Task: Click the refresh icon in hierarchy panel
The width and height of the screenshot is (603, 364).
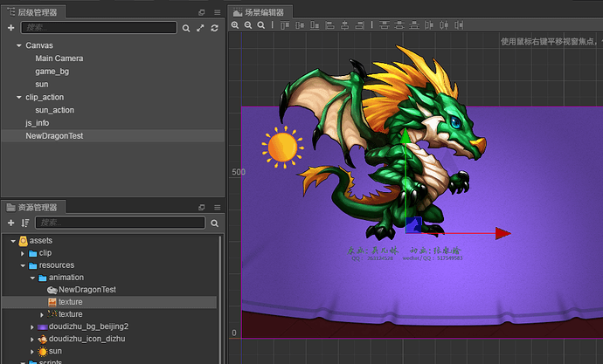Action: coord(214,28)
